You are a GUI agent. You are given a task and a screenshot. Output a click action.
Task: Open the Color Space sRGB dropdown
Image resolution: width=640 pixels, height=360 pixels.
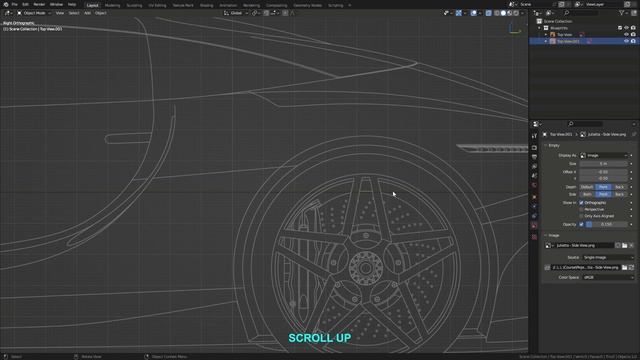[x=608, y=277]
